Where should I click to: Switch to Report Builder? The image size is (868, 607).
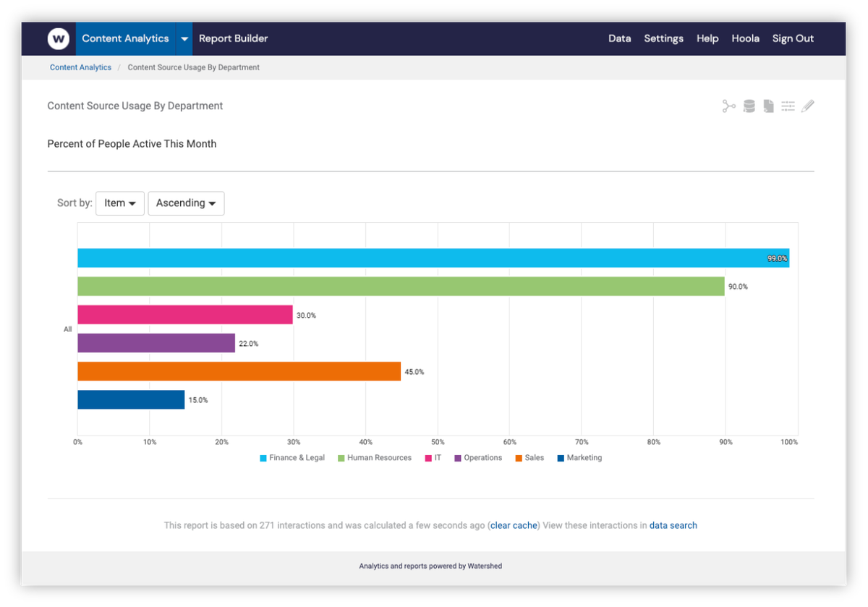pyautogui.click(x=233, y=38)
